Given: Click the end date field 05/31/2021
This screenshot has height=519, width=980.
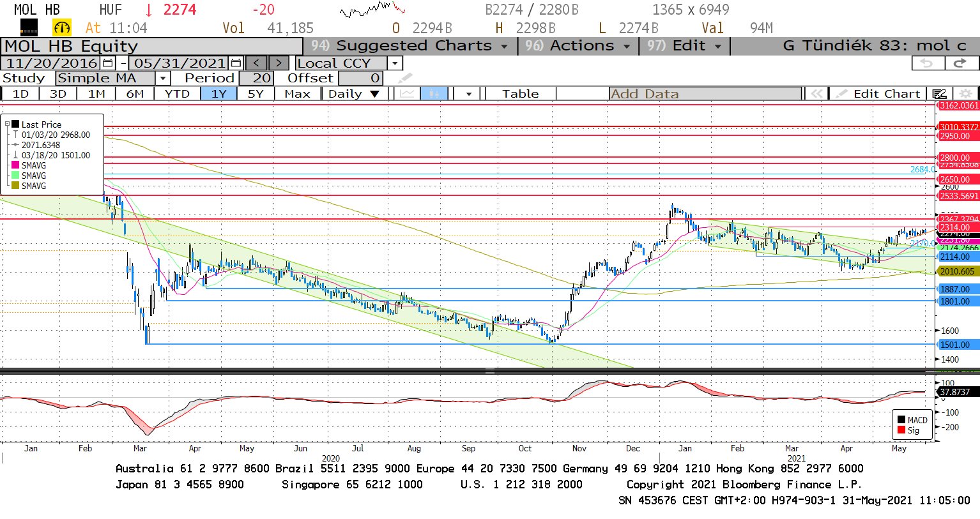Looking at the screenshot, I should point(180,63).
